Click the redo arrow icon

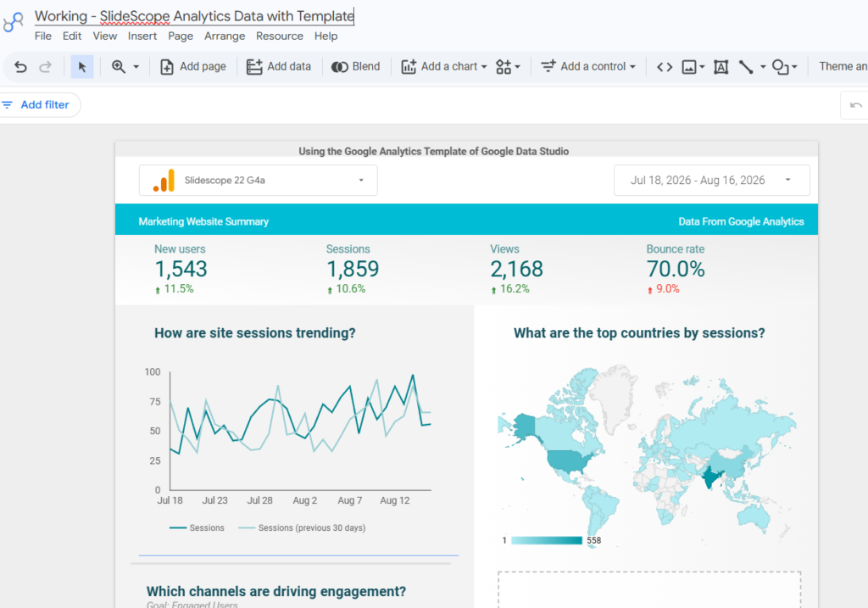[46, 67]
